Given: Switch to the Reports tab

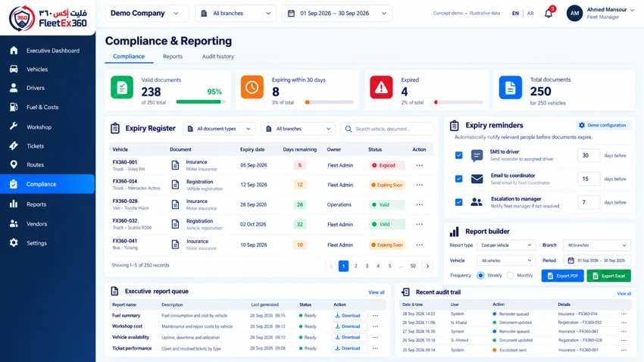Looking at the screenshot, I should [x=173, y=56].
